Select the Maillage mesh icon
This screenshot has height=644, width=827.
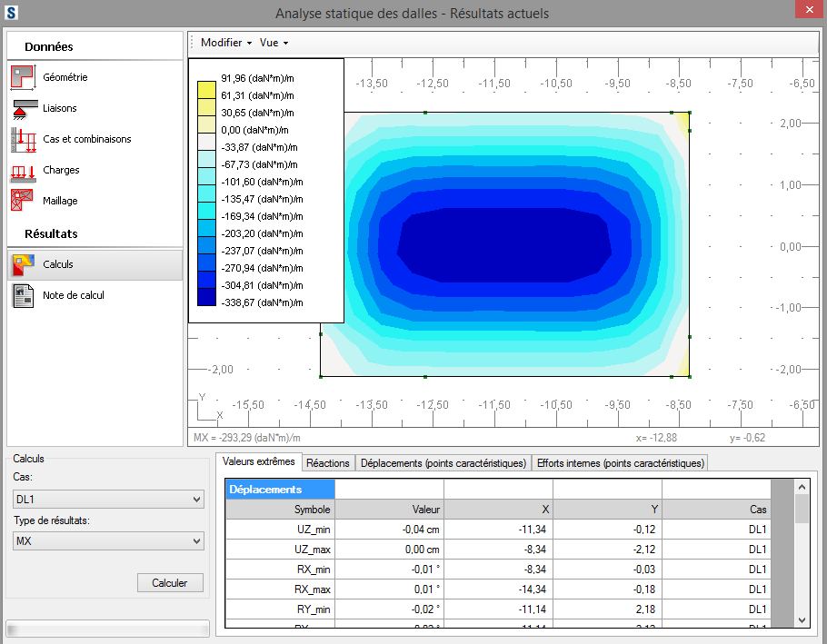click(23, 201)
